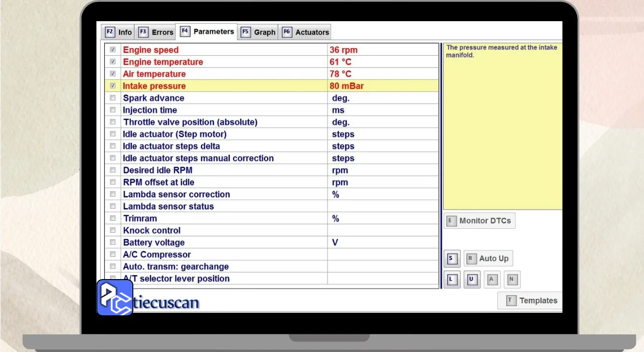Select the Lambda sensor correction label
644x352 pixels.
(x=177, y=194)
